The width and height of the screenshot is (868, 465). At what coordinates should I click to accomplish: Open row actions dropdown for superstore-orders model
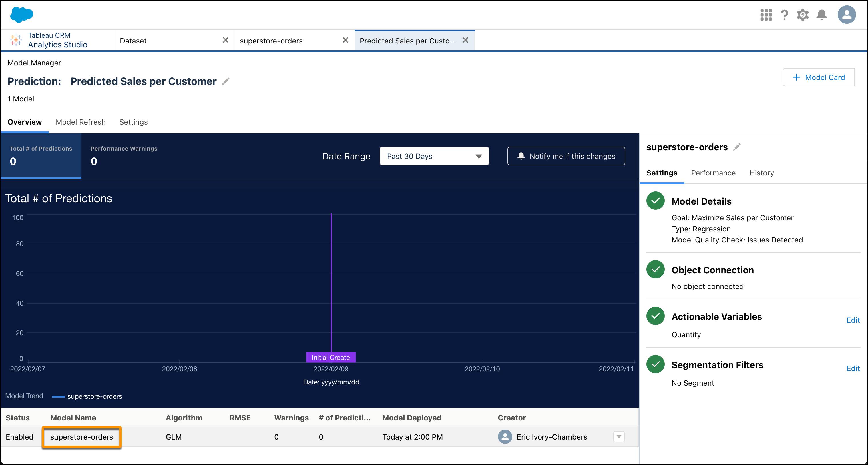[x=618, y=437]
